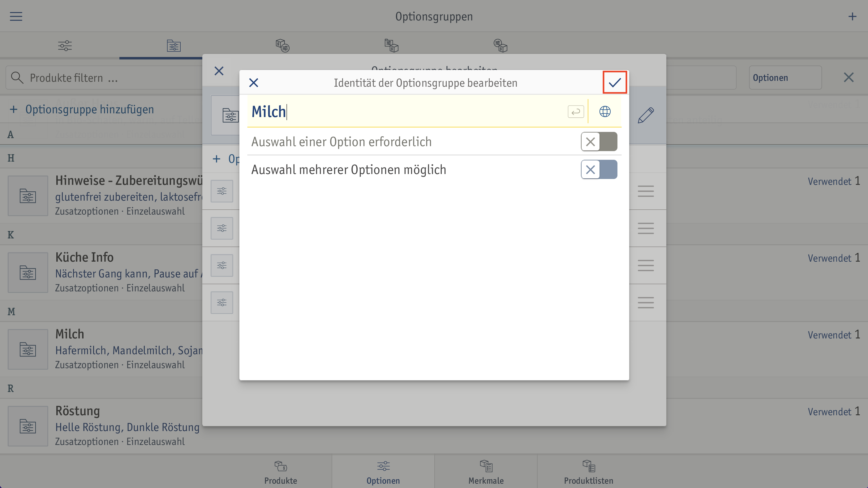Toggle 'Auswahl einer Option erforderlich' switch
This screenshot has width=868, height=488.
[x=599, y=142]
